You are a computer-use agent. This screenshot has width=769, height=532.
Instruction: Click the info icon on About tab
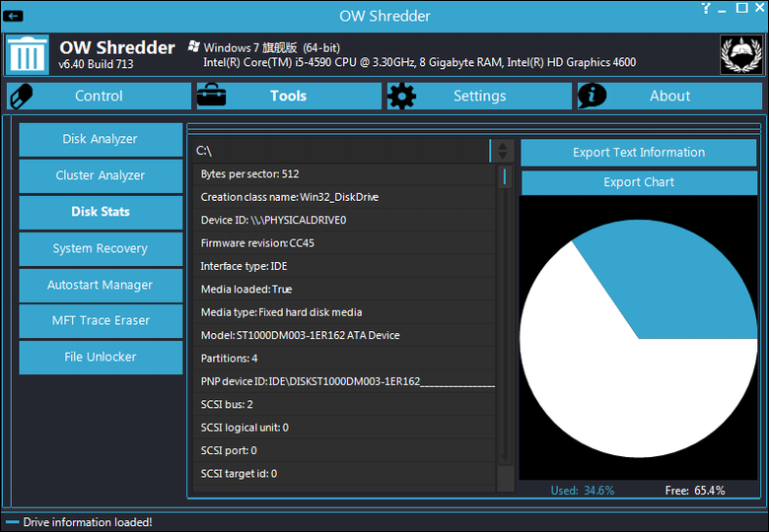592,96
